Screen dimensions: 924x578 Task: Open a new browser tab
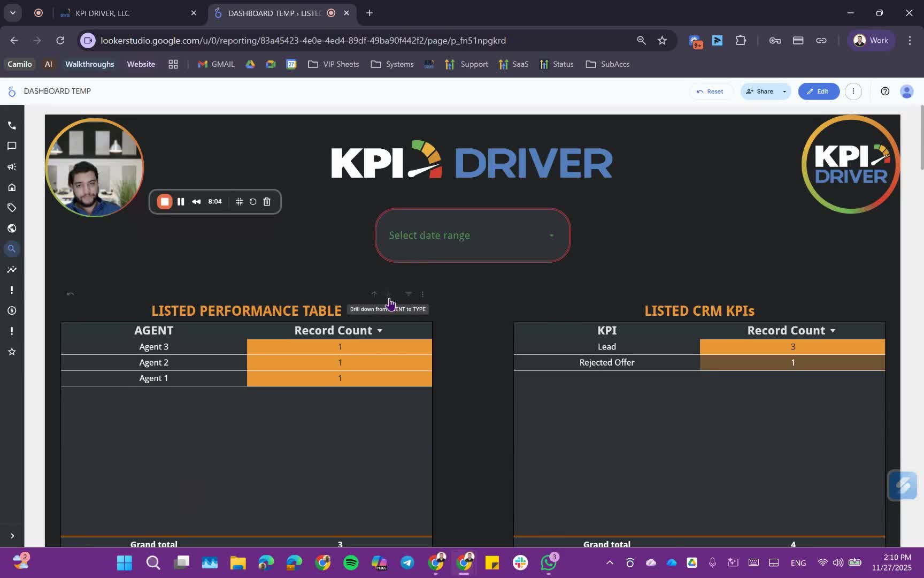(x=369, y=13)
